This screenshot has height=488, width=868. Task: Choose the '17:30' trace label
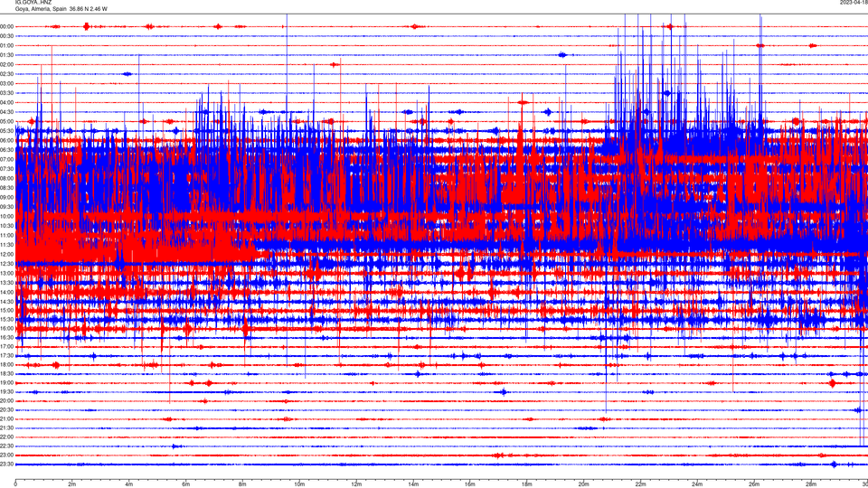coord(6,356)
